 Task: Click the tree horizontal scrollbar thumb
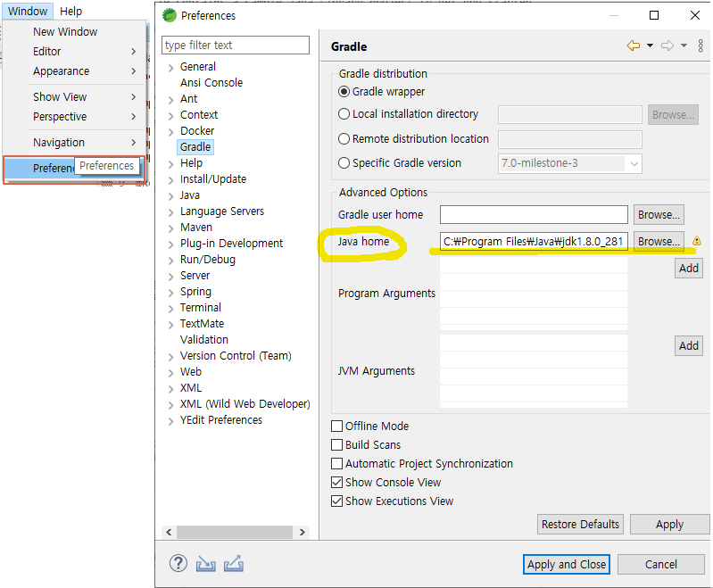(x=234, y=532)
